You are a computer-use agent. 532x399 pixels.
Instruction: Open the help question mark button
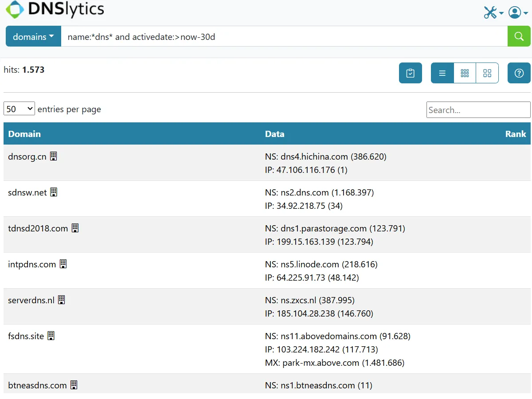point(519,73)
